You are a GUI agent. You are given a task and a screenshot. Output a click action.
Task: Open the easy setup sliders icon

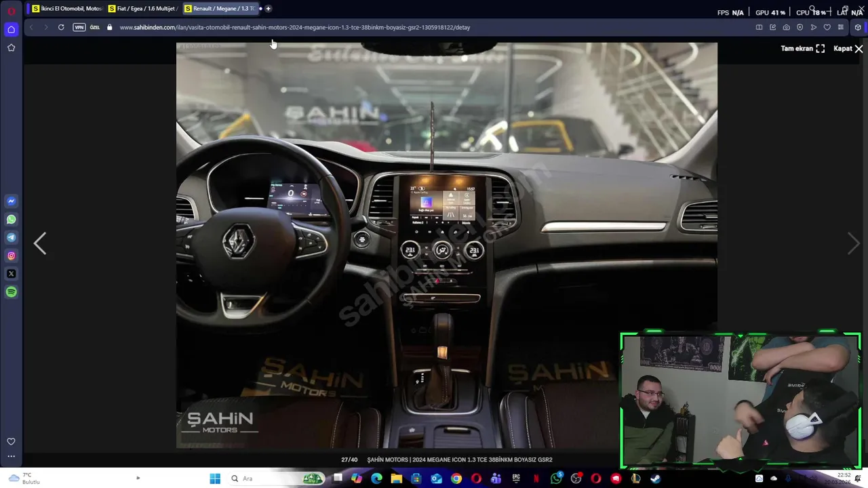click(841, 27)
